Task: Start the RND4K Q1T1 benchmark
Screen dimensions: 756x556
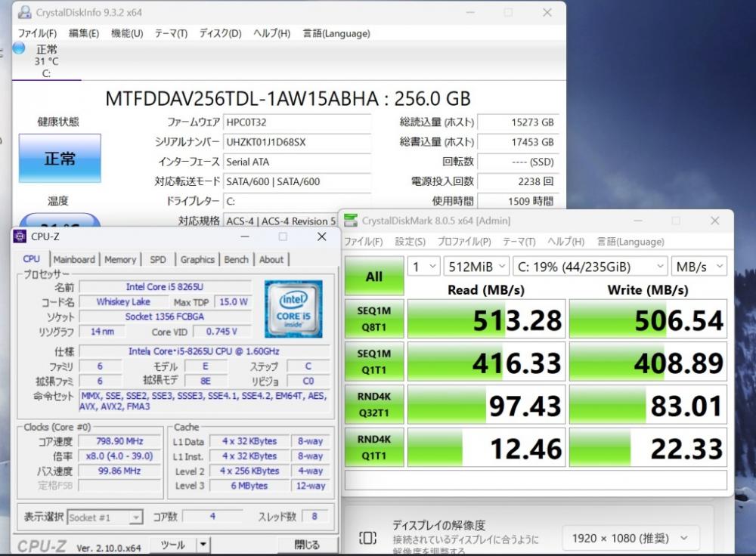Action: pos(374,447)
